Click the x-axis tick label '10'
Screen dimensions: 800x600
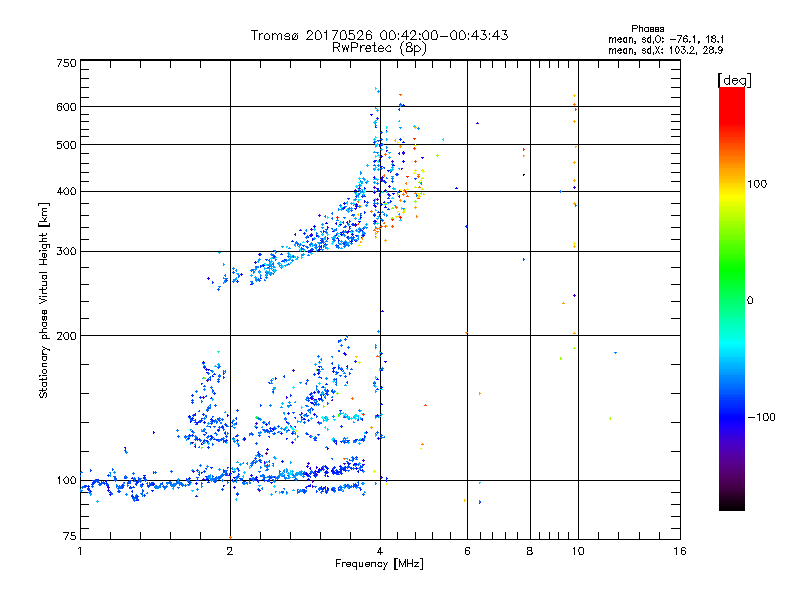tap(578, 551)
